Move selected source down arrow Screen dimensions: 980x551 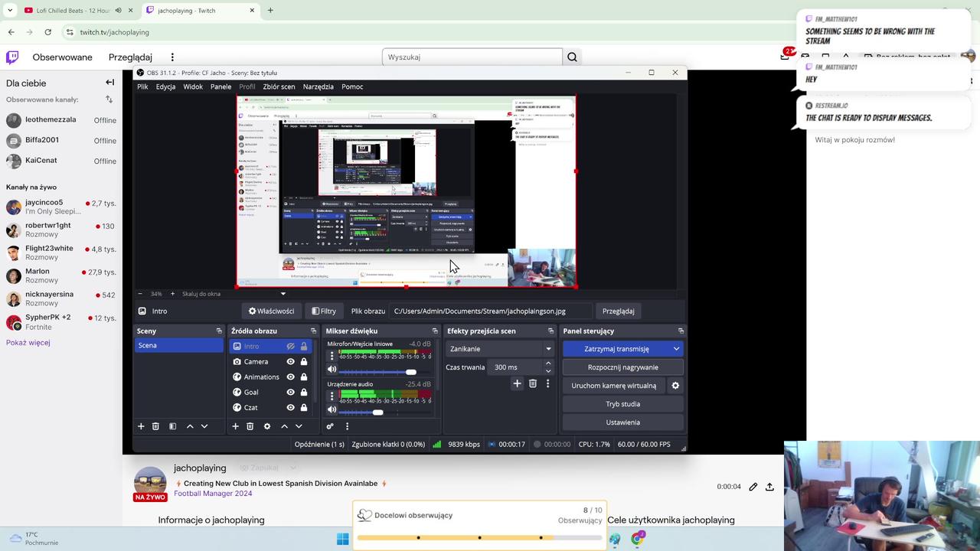pos(299,426)
